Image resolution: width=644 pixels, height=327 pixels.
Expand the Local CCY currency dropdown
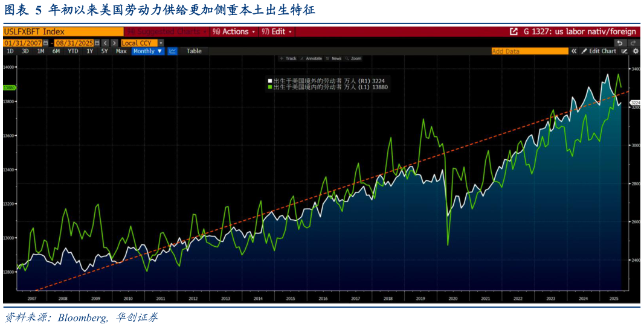tap(161, 43)
